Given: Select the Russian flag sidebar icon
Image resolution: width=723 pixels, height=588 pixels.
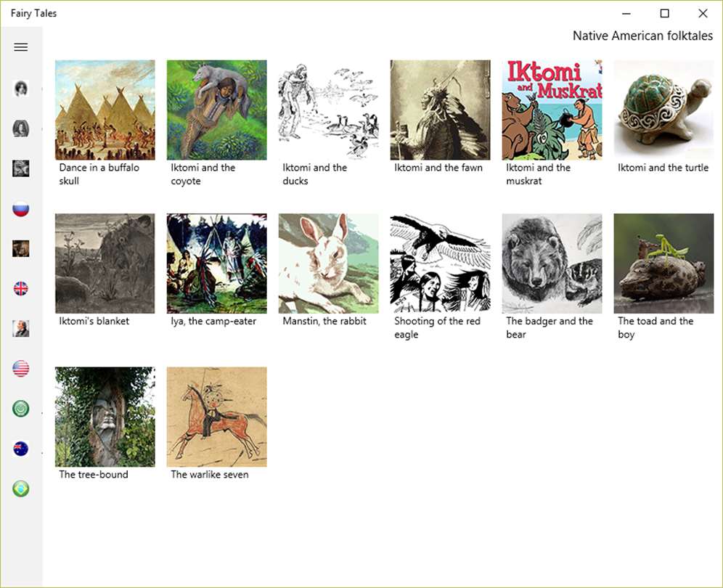Looking at the screenshot, I should tap(21, 208).
